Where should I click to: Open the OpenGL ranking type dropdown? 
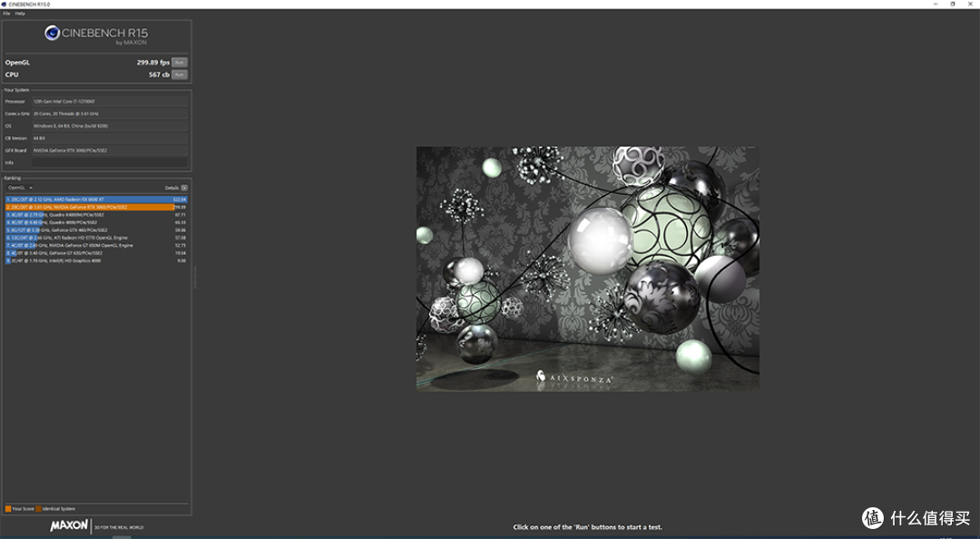coord(21,188)
